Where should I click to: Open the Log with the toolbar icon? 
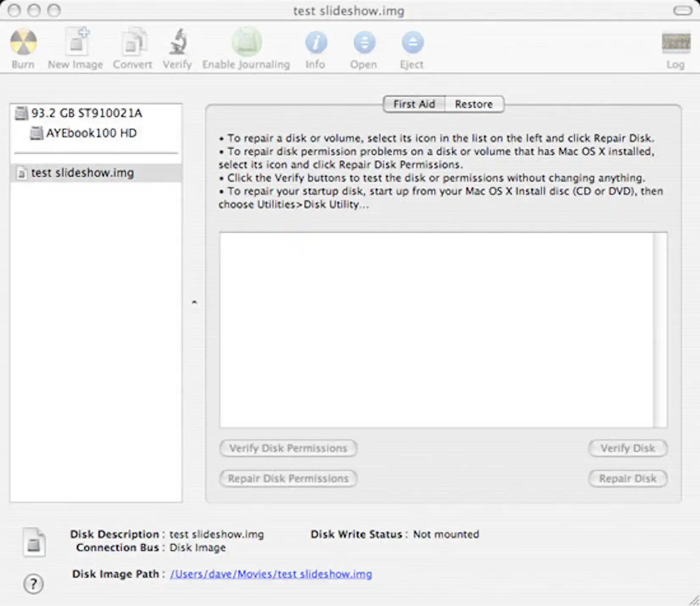675,42
